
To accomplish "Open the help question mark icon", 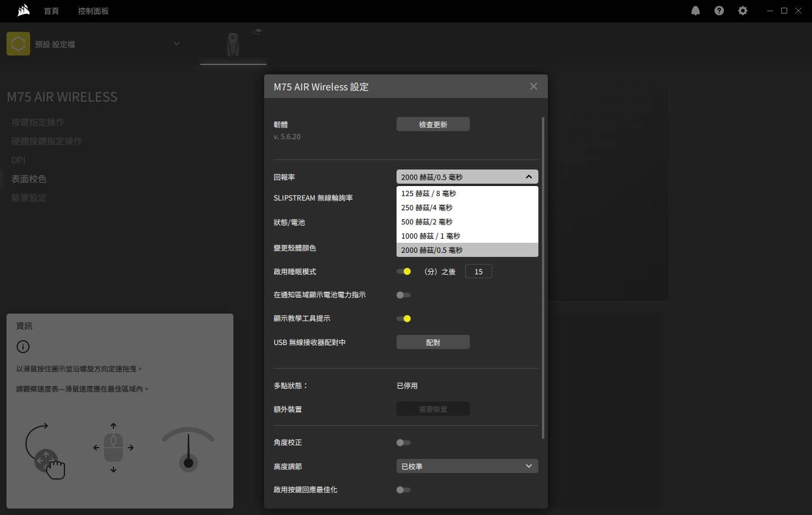I will pos(719,11).
